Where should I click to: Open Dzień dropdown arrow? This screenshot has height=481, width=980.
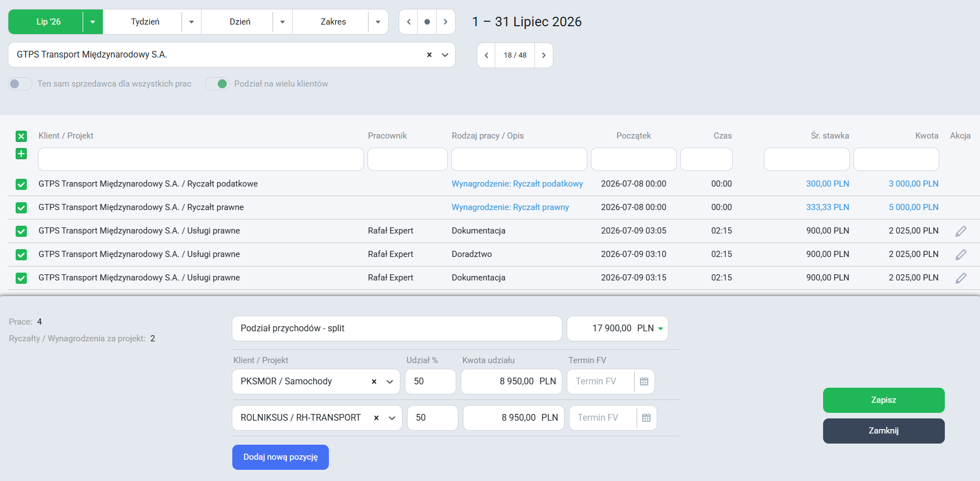click(x=283, y=22)
